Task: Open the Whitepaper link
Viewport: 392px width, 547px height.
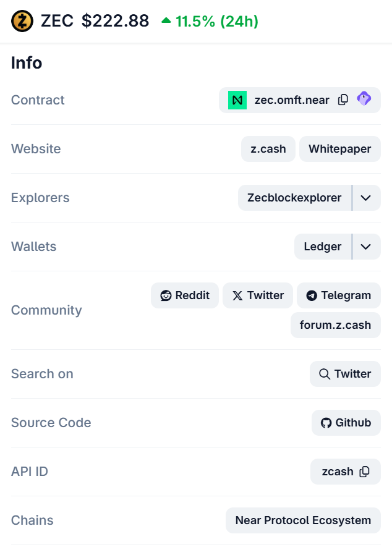Action: (x=340, y=149)
